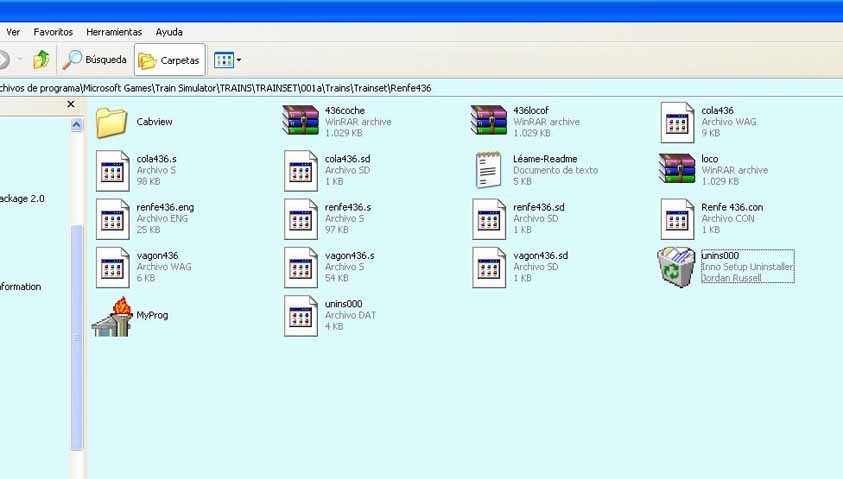Select the unins000 Inno Setup Uninstaller
This screenshot has height=479, width=843.
[x=677, y=267]
